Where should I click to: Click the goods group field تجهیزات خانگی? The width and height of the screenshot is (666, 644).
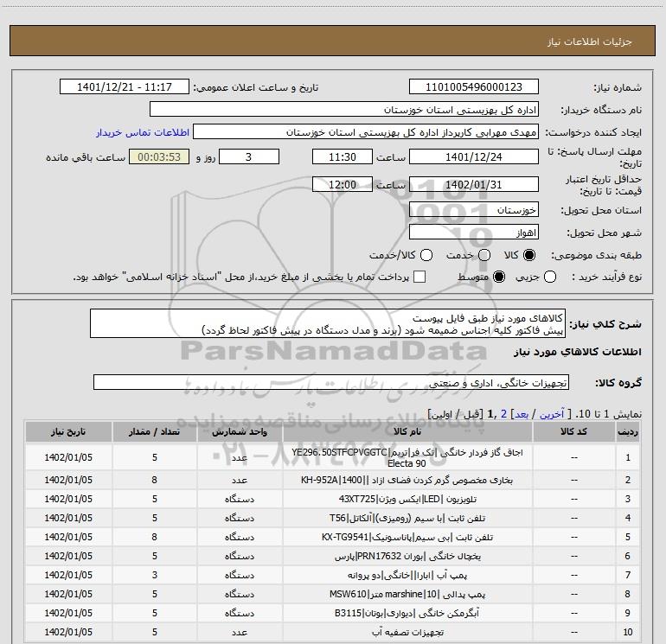pyautogui.click(x=331, y=382)
